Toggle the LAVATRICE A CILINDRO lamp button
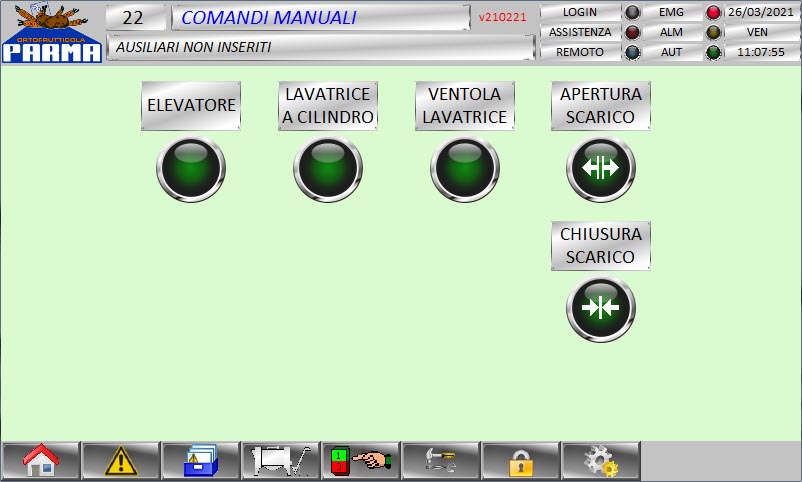Screen dimensions: 802x482 click(327, 168)
